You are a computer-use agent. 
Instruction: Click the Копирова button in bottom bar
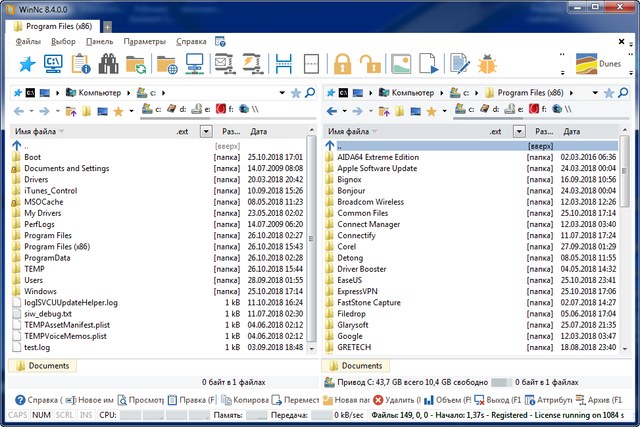(243, 399)
